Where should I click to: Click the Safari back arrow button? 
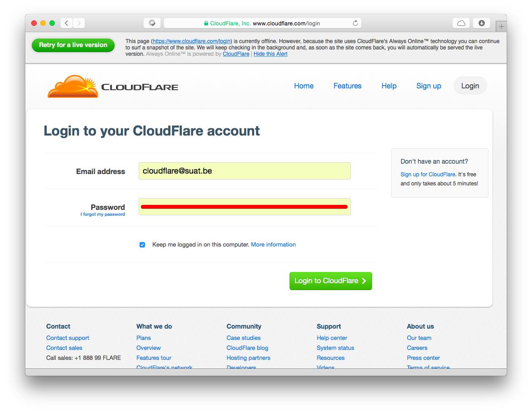pos(67,23)
